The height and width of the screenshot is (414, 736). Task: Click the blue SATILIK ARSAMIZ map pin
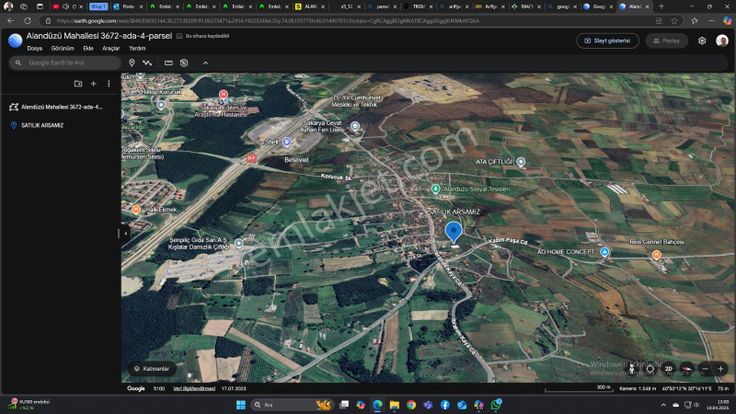pos(453,232)
